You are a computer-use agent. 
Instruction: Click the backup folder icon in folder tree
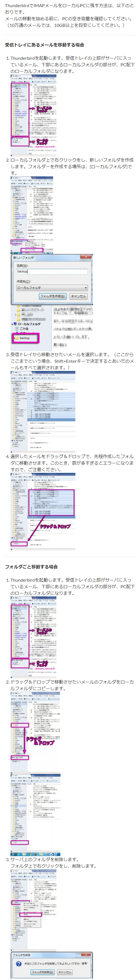(17, 338)
